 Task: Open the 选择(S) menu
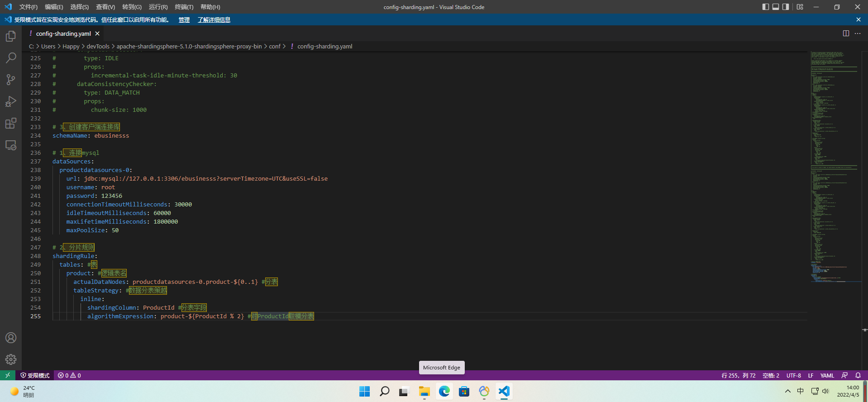point(80,7)
